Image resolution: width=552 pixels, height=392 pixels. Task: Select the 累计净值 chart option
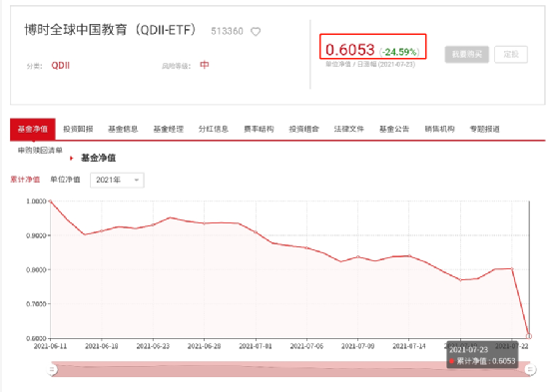coord(25,180)
